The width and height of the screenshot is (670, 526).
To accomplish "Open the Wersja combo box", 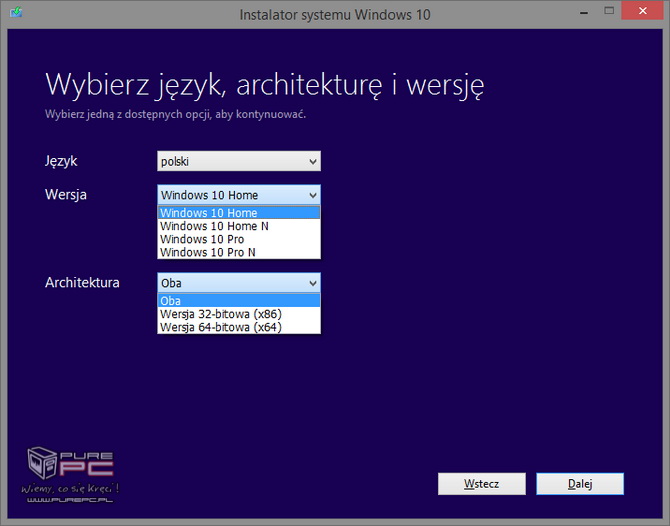I will point(239,195).
